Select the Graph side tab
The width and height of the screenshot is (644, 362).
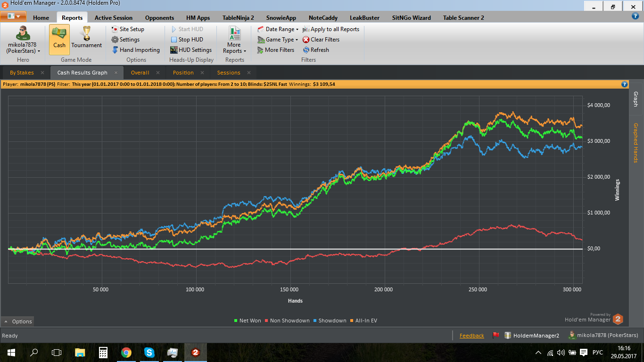(x=636, y=99)
